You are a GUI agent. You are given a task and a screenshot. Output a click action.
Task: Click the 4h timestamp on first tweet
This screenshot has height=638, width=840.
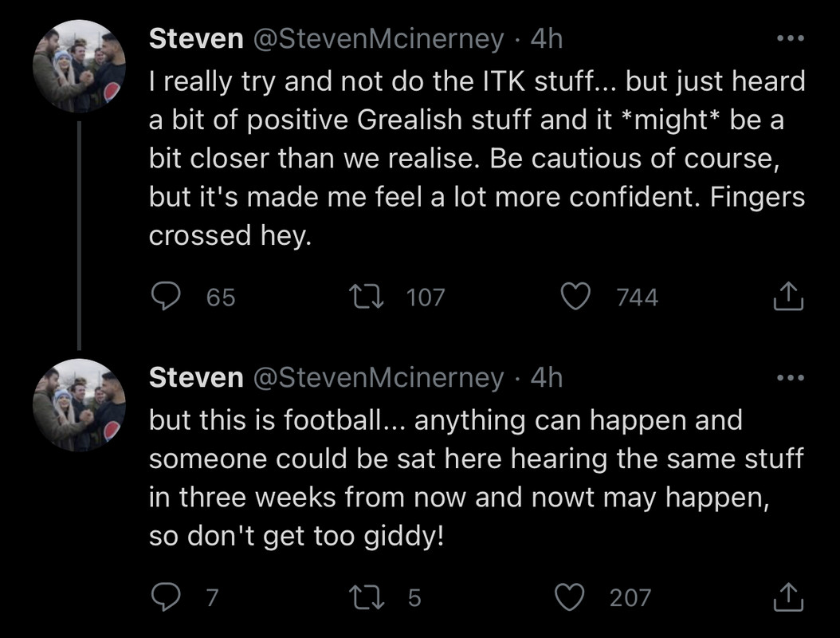(x=546, y=39)
